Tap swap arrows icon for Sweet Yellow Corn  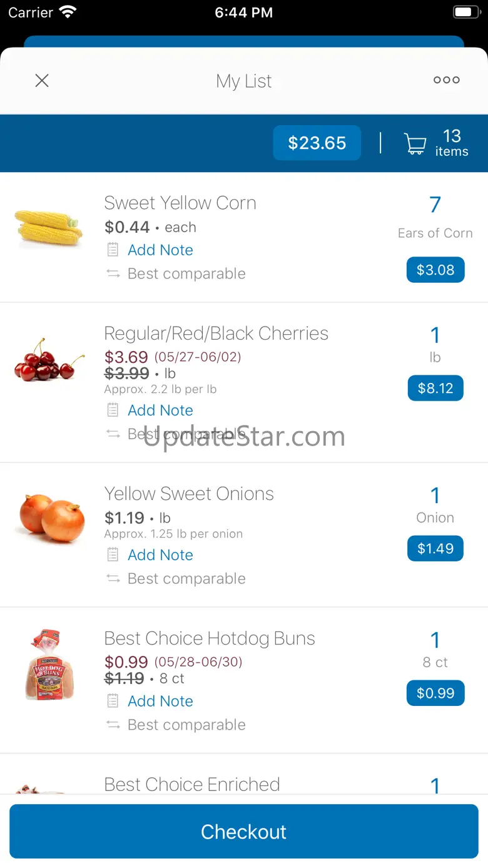click(113, 273)
